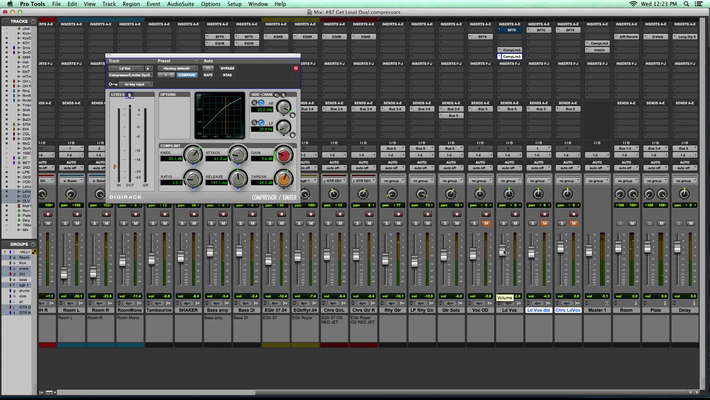Toggle the LF side-chain filter enable button
Screen dimensions: 710x400
pos(261,123)
